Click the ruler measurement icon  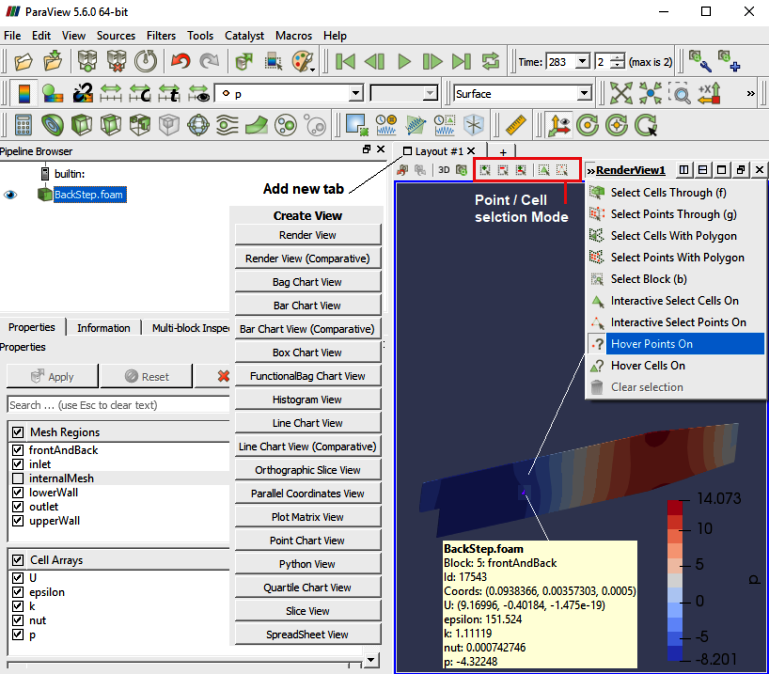pyautogui.click(x=515, y=125)
